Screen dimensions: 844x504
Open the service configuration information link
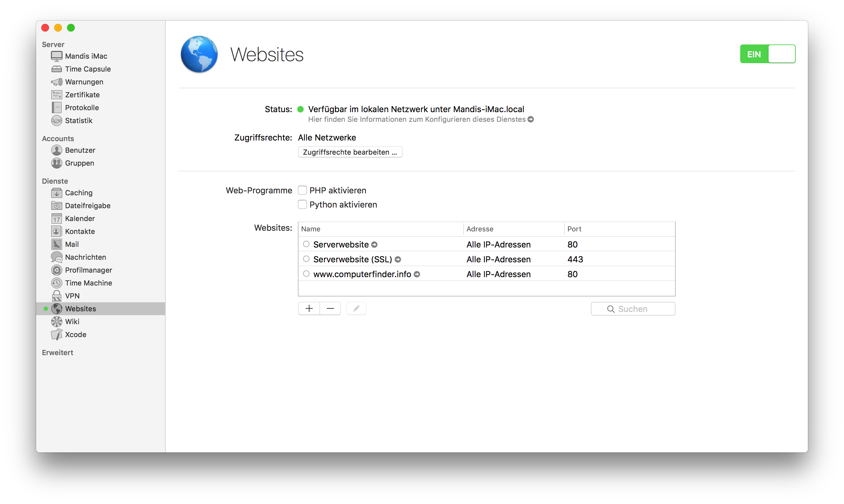tap(531, 120)
